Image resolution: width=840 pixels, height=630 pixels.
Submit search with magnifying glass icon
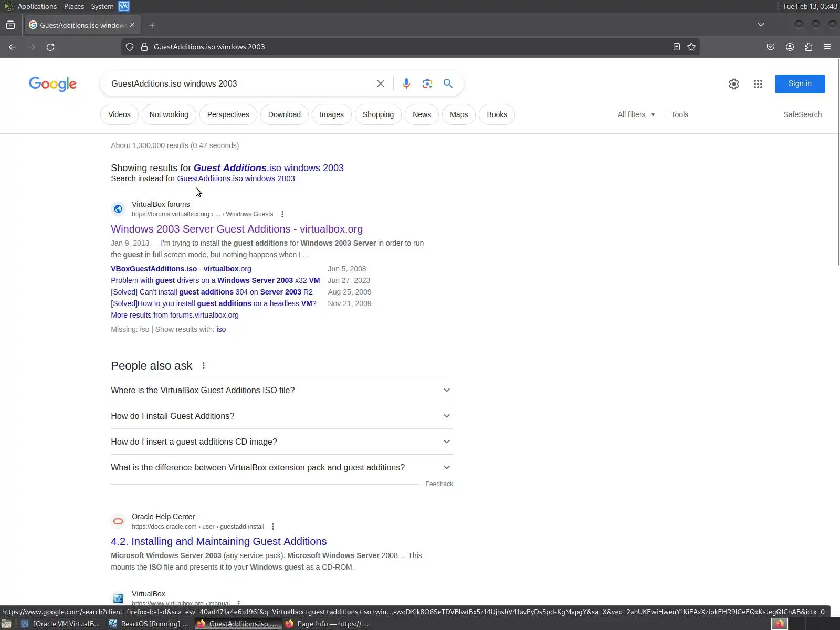(x=448, y=83)
